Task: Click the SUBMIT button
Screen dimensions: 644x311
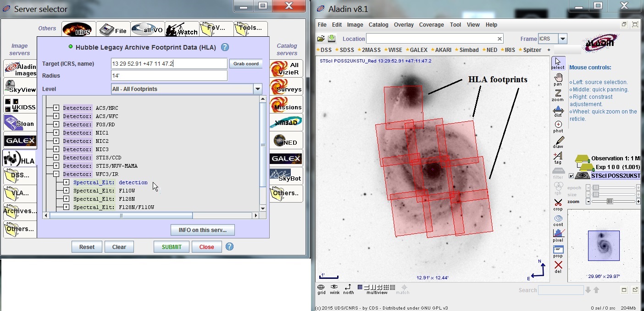Action: pyautogui.click(x=172, y=247)
